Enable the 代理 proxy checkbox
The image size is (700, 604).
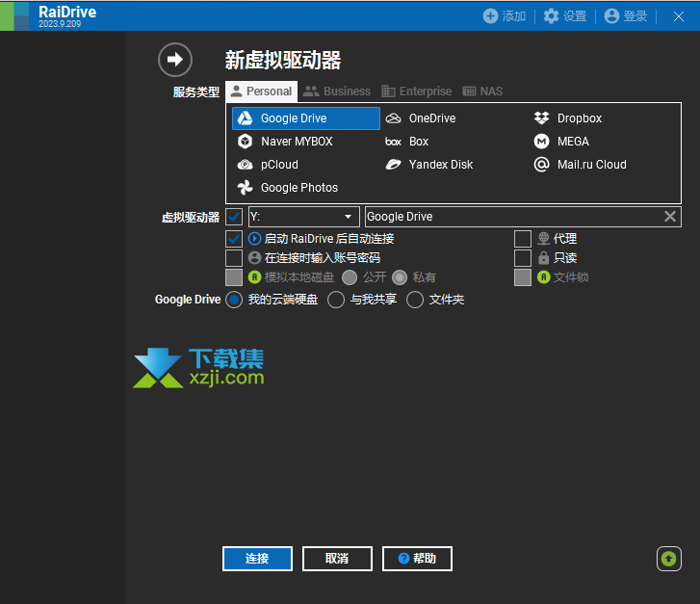click(523, 239)
